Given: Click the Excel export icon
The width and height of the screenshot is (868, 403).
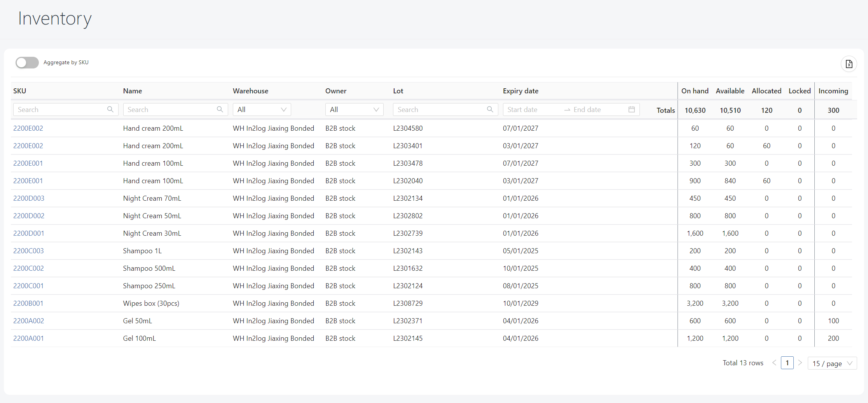Looking at the screenshot, I should [849, 64].
